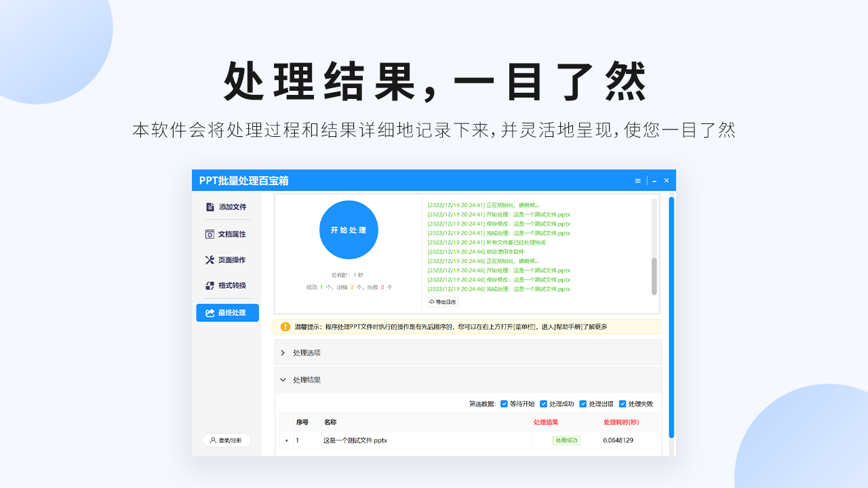Click the 处理成功 status badge
868x488 pixels.
point(568,440)
